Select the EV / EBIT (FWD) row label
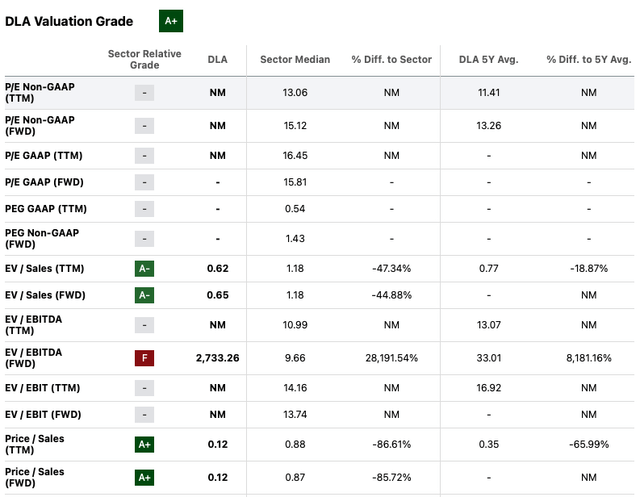 pyautogui.click(x=43, y=415)
